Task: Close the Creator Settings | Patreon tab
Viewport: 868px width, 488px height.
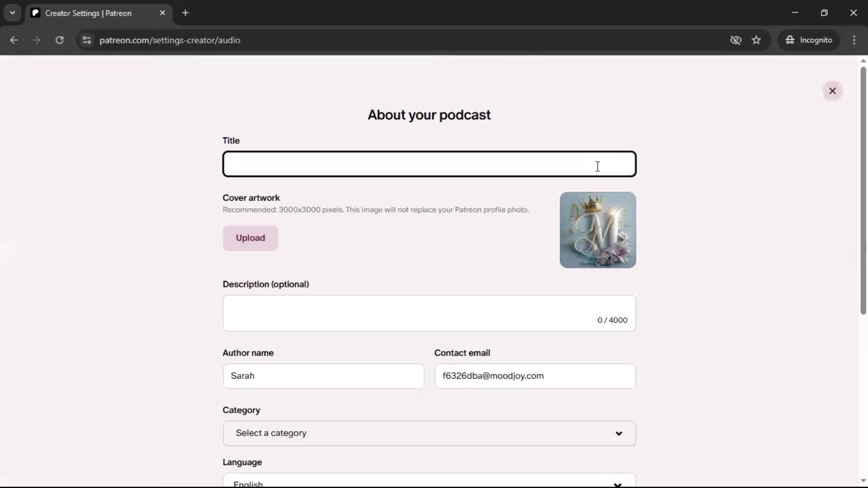Action: pyautogui.click(x=162, y=13)
